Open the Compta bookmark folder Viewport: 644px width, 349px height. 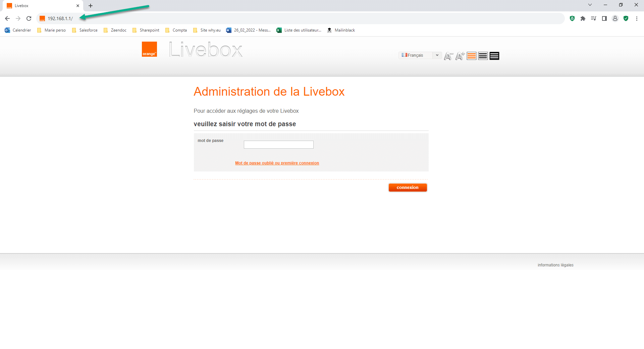click(176, 30)
